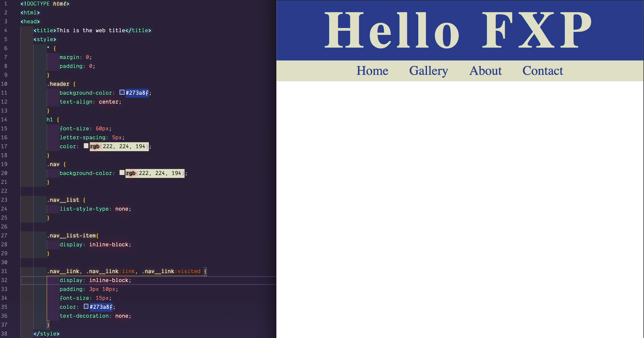The image size is (644, 338).
Task: Click the header background-color #273a8f swatch
Action: [x=122, y=92]
